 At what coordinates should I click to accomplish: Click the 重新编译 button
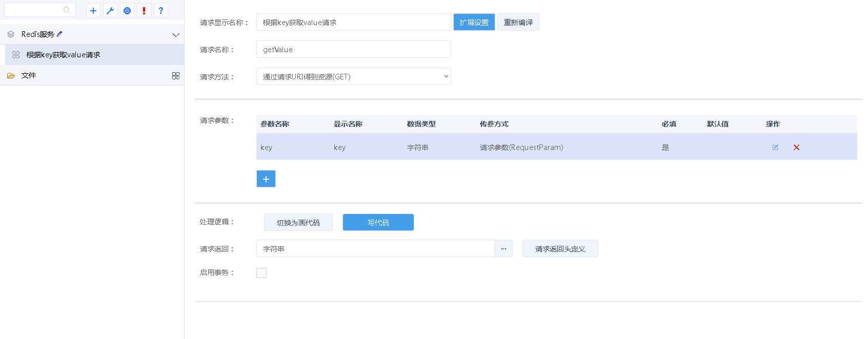click(x=518, y=23)
